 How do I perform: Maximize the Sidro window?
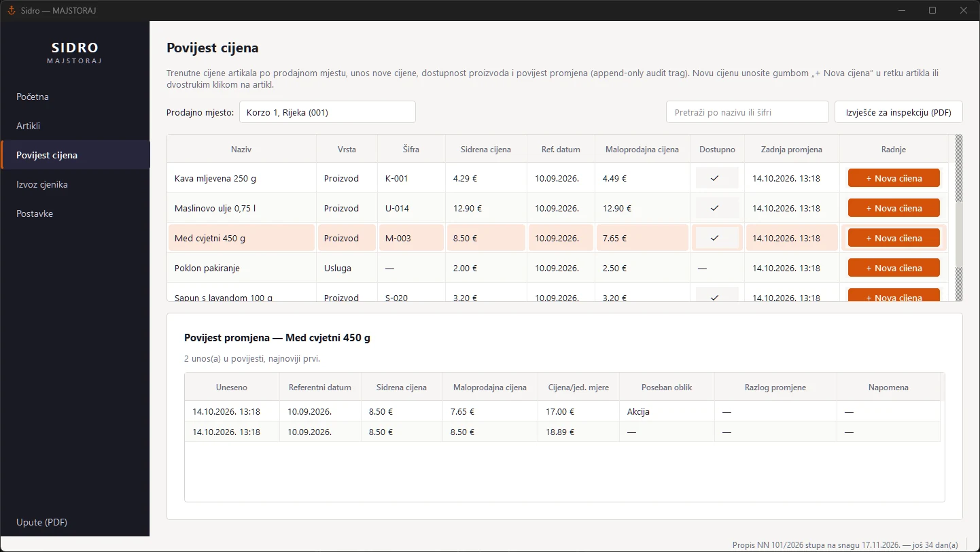point(932,10)
